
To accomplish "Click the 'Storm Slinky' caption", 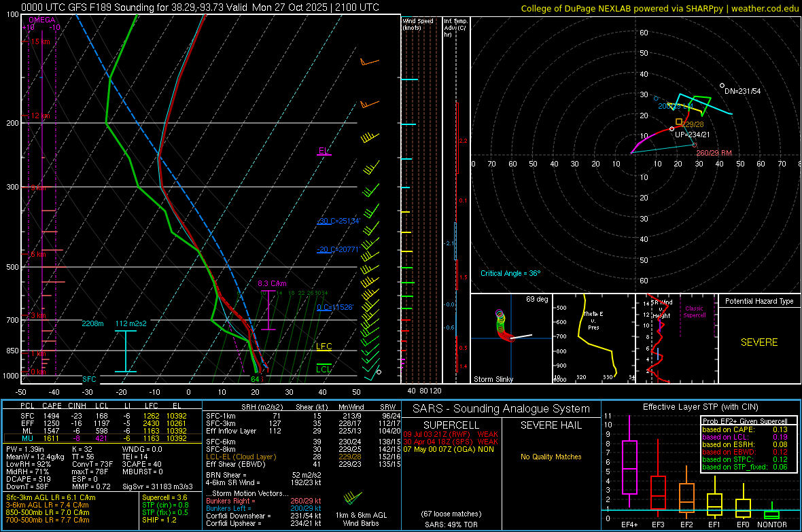I will pos(493,379).
